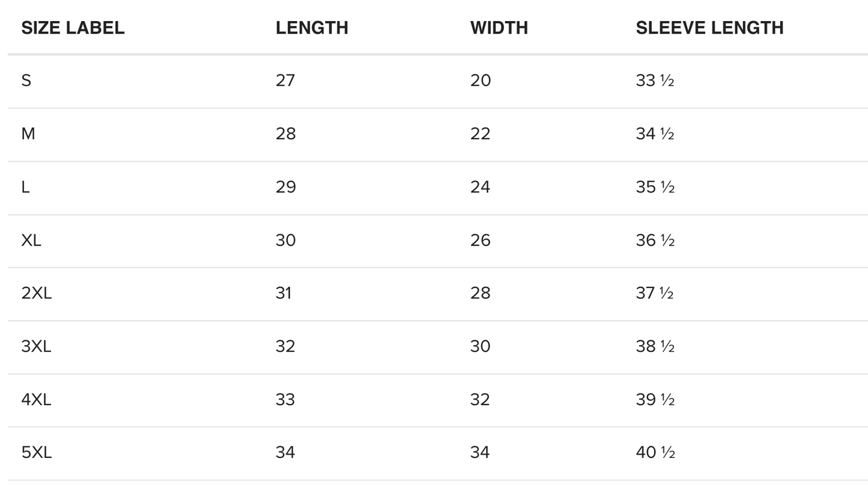Image resolution: width=868 pixels, height=494 pixels.
Task: Select the 2XL size label
Action: pyautogui.click(x=37, y=293)
